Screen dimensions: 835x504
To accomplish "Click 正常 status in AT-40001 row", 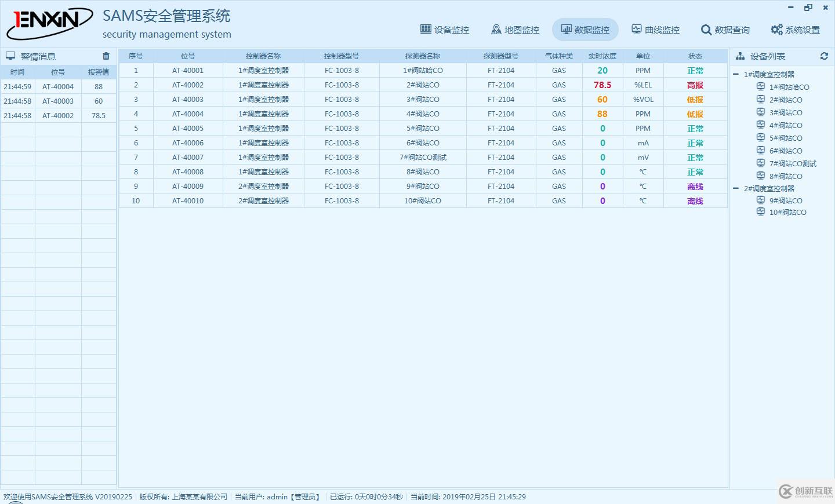I will coord(695,71).
